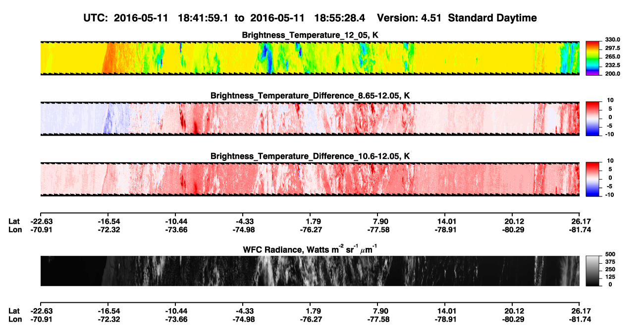Image resolution: width=644 pixels, height=330 pixels.
Task: Click the Brightness_Temperature_Difference_10.6-12.05 title
Action: click(310, 156)
